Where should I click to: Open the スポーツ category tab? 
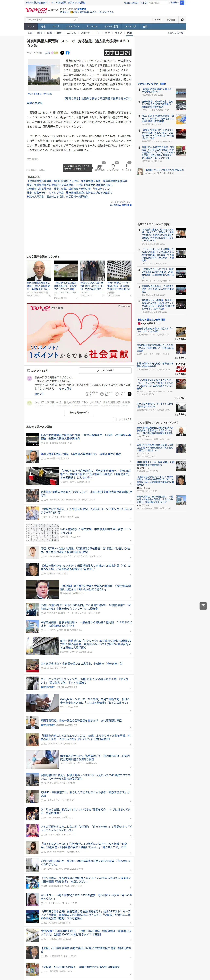[x=86, y=33]
